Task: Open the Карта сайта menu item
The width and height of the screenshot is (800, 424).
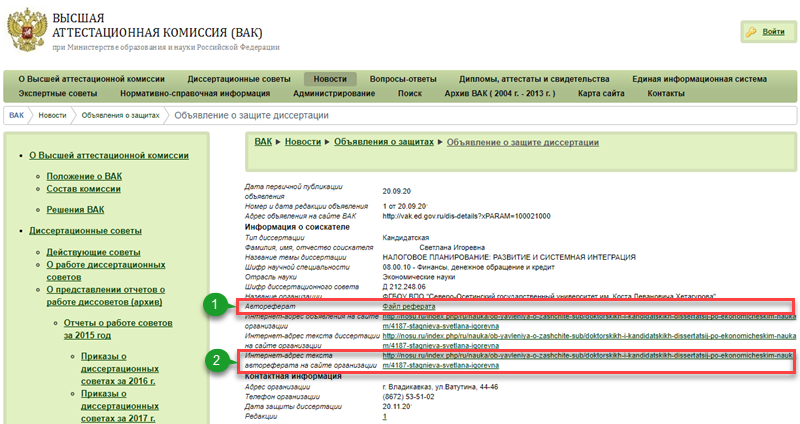Action: (601, 93)
